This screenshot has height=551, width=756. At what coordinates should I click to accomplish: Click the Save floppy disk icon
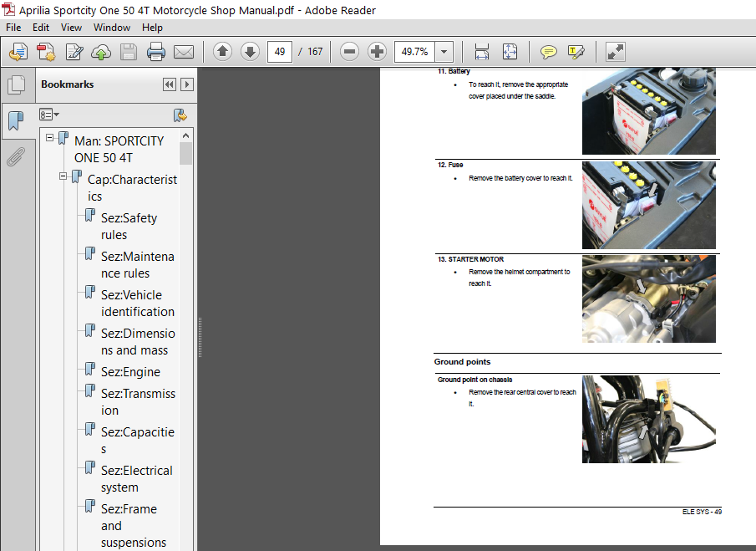click(129, 52)
